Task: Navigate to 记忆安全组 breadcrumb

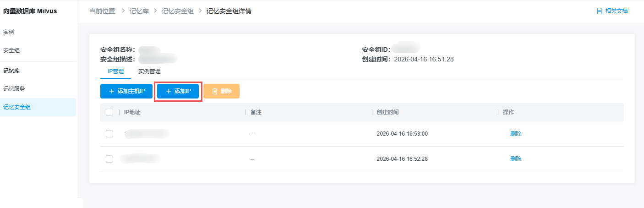Action: (x=176, y=11)
